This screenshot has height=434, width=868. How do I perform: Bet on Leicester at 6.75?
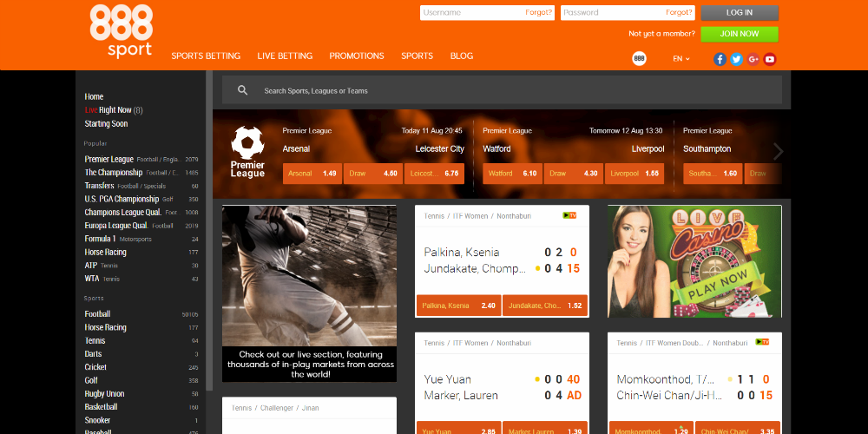[x=434, y=174]
